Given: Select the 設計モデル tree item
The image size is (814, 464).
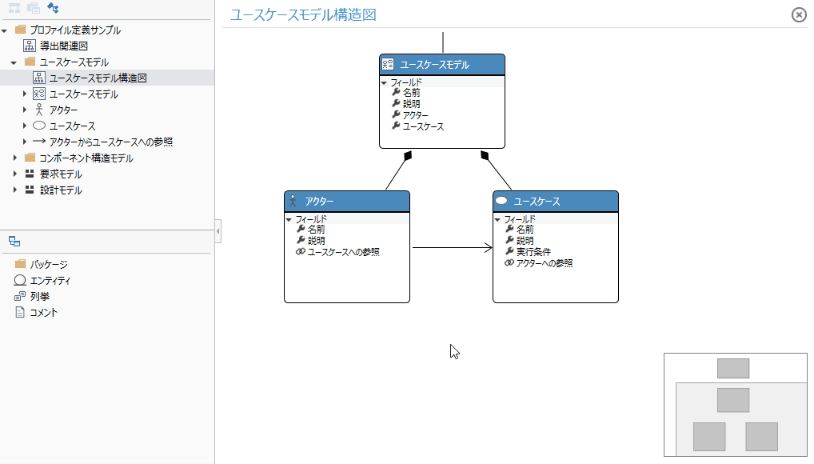Looking at the screenshot, I should 60,190.
